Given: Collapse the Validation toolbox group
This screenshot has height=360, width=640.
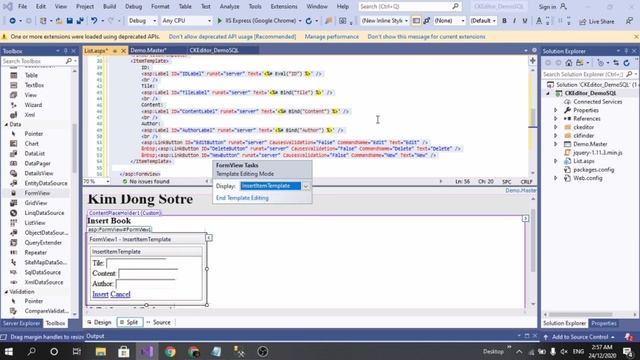Looking at the screenshot, I should (6, 292).
